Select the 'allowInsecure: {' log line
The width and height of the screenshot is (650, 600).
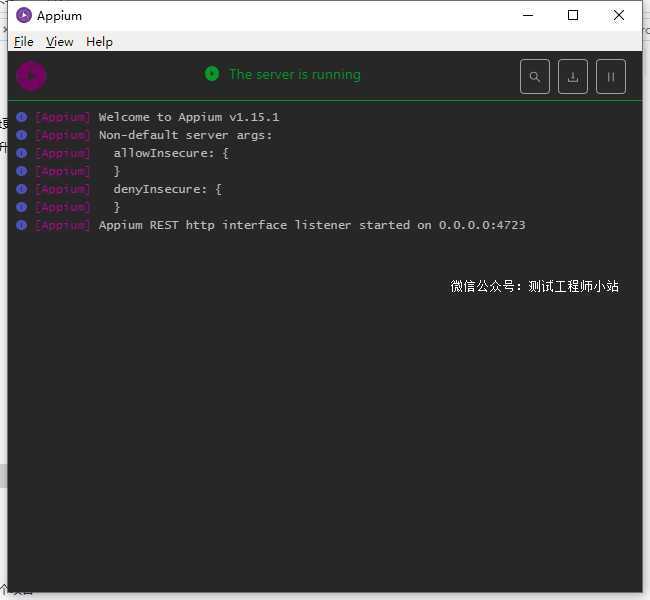[x=171, y=153]
